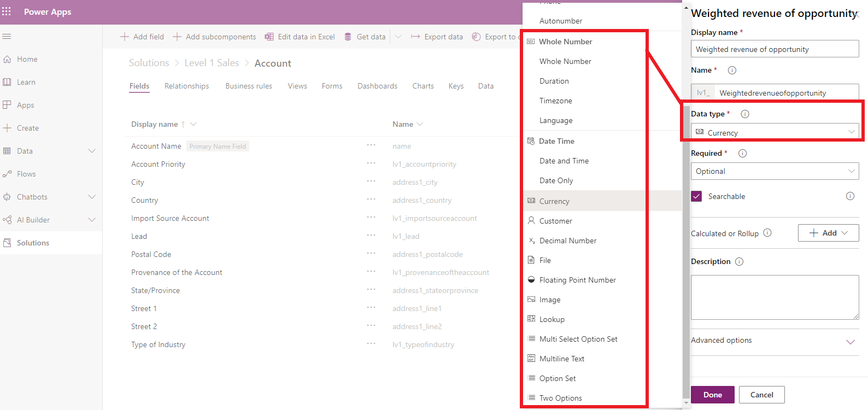Click the Cancel button

pyautogui.click(x=762, y=395)
